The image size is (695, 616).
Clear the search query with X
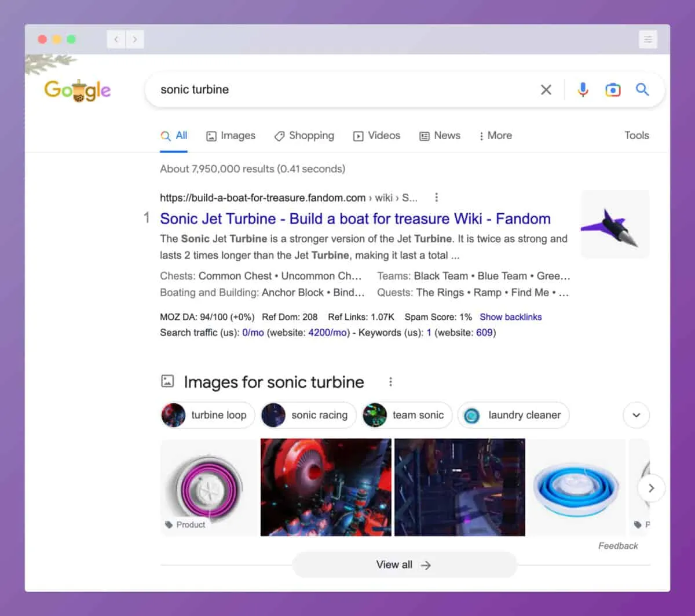coord(546,90)
